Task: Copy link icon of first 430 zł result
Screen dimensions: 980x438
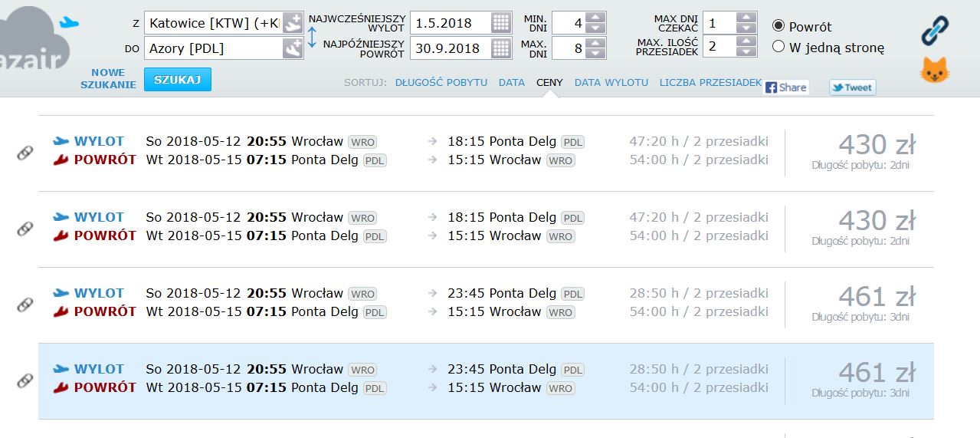Action: click(25, 153)
